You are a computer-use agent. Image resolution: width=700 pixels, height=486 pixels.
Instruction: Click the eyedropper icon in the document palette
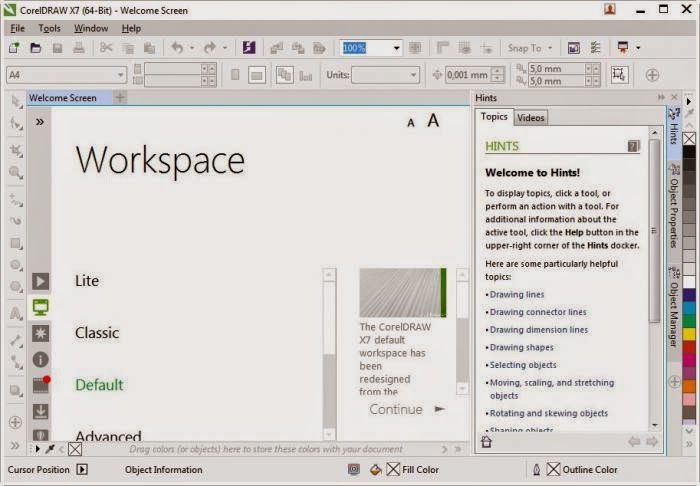click(x=50, y=449)
